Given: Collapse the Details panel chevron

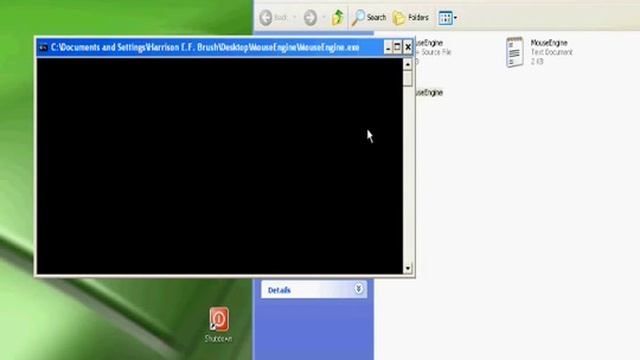Looking at the screenshot, I should pos(358,289).
